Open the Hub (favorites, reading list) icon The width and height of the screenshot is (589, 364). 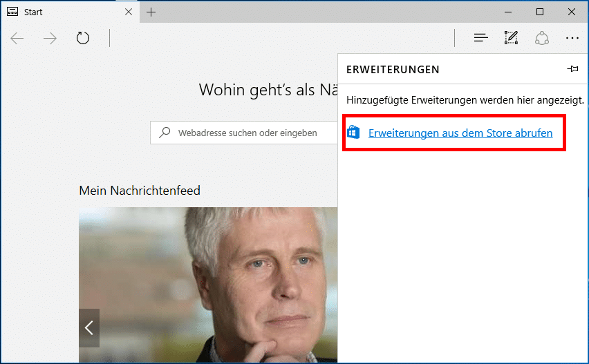pyautogui.click(x=481, y=38)
